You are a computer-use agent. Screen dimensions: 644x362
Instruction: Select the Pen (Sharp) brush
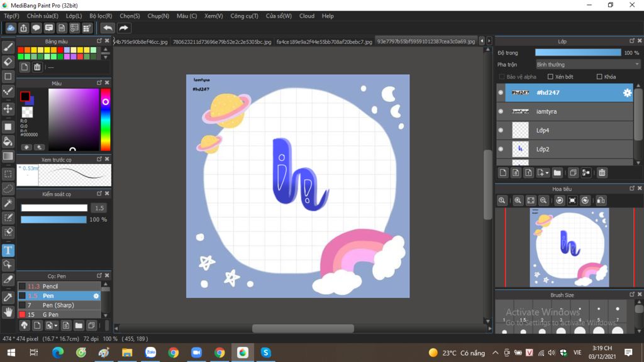pos(59,305)
